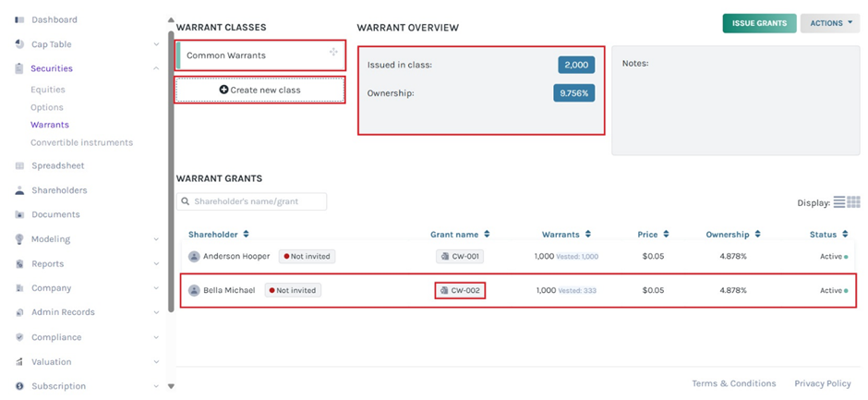Image resolution: width=868 pixels, height=400 pixels.
Task: Click the Dashboard icon in sidebar
Action: [20, 19]
